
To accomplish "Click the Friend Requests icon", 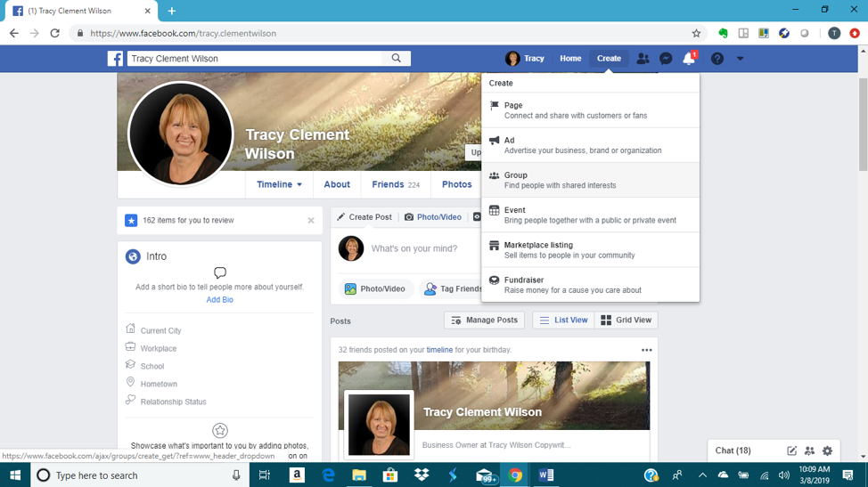I will click(643, 59).
